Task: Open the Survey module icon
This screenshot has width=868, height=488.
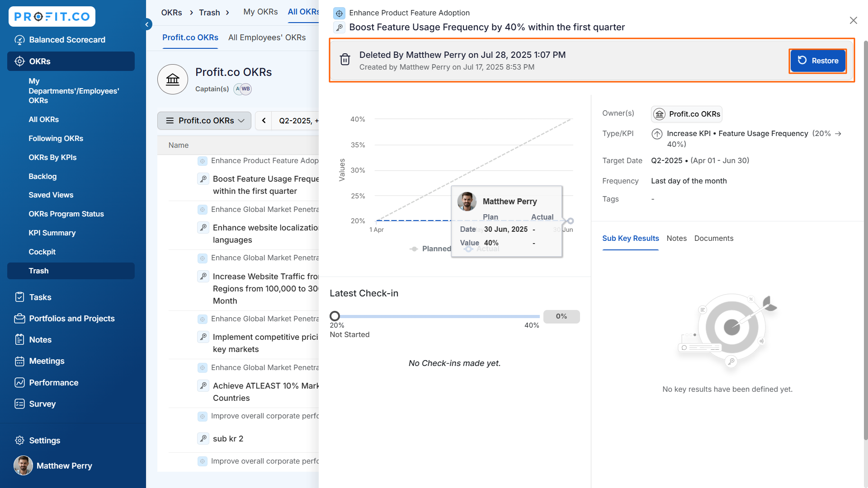Action: 19,404
